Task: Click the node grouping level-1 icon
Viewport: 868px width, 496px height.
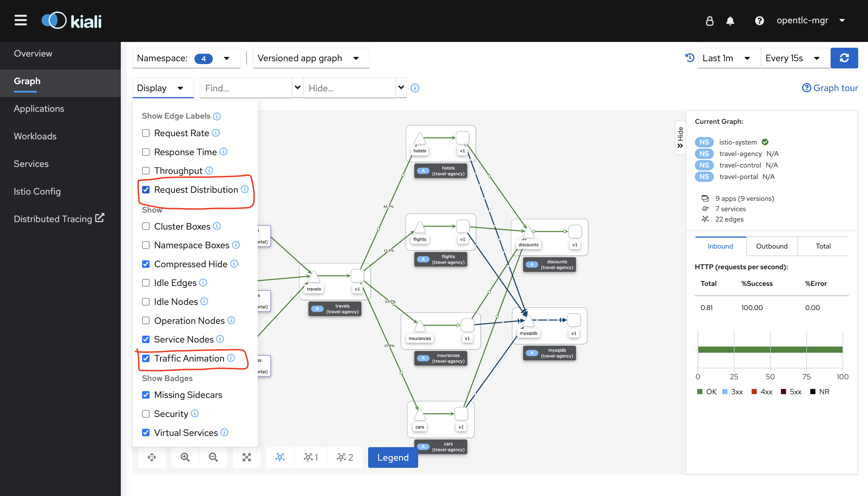Action: 311,457
